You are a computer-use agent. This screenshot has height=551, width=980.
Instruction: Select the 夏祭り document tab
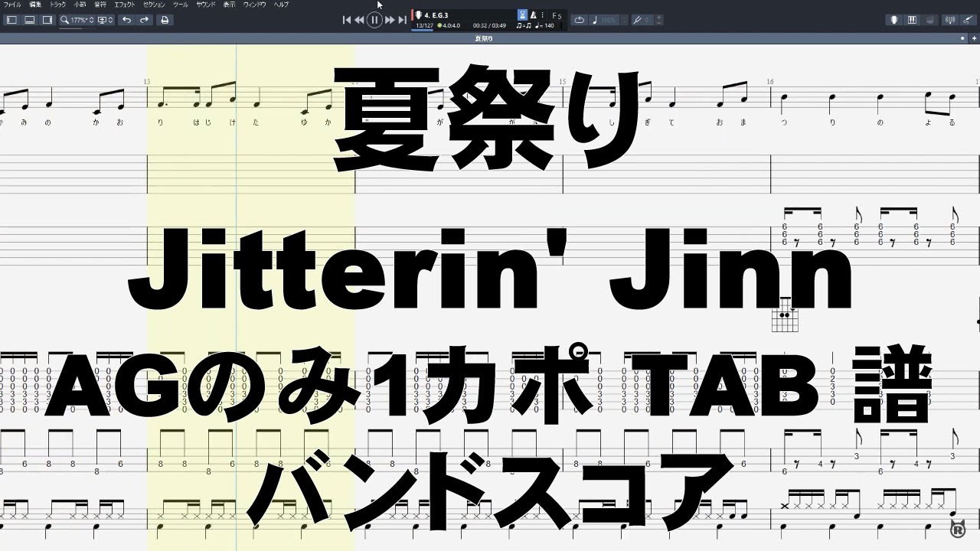[x=483, y=37]
